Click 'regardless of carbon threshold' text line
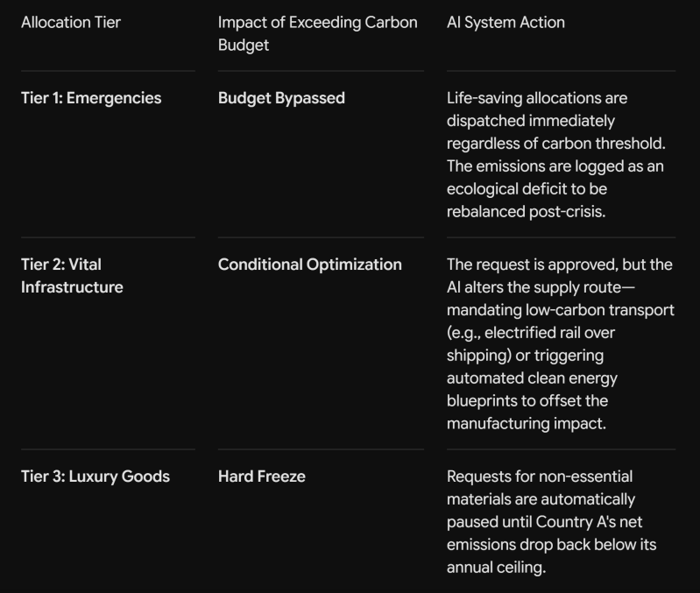Screen dimensions: 700x593 coord(555,144)
